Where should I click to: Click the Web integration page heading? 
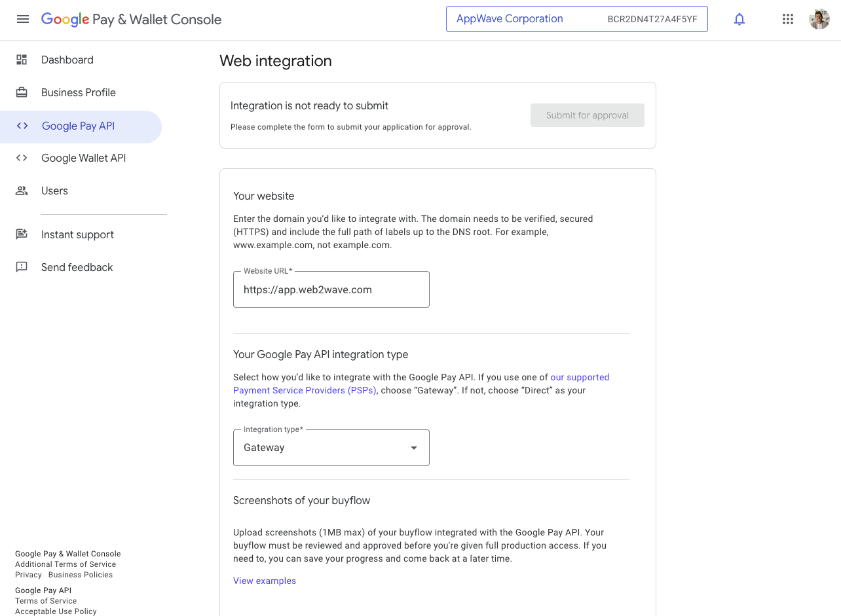pyautogui.click(x=276, y=61)
